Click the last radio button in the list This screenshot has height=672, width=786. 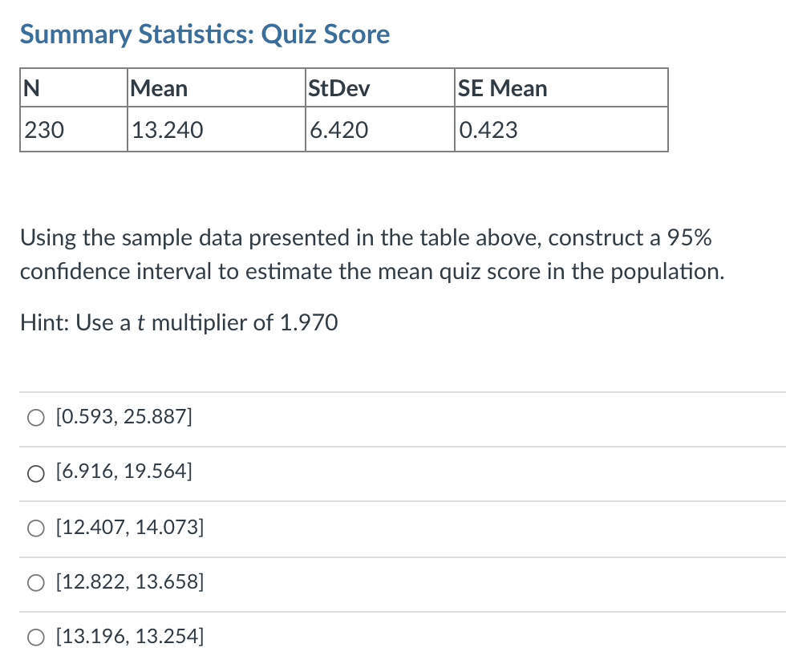click(36, 638)
